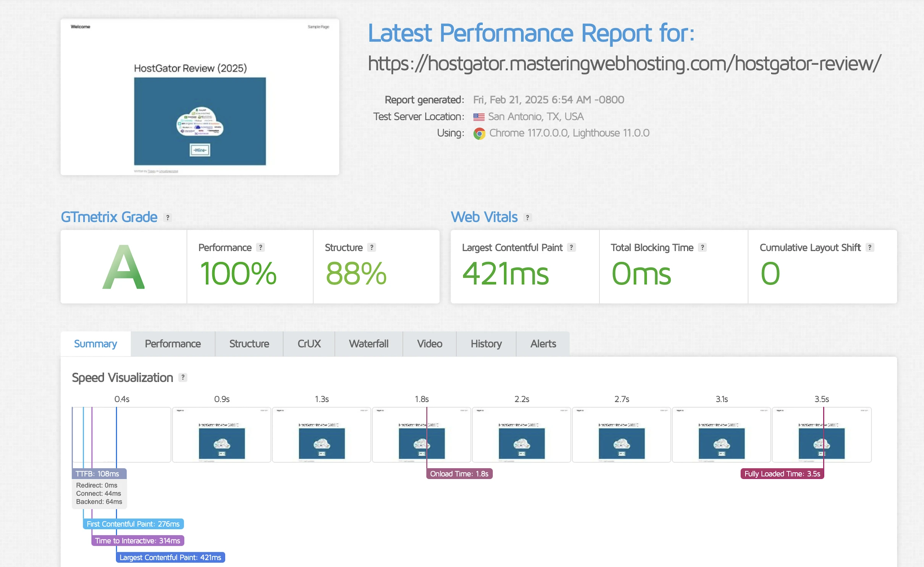
Task: Click the HostGator Review page screenshot thumbnail
Action: point(200,97)
